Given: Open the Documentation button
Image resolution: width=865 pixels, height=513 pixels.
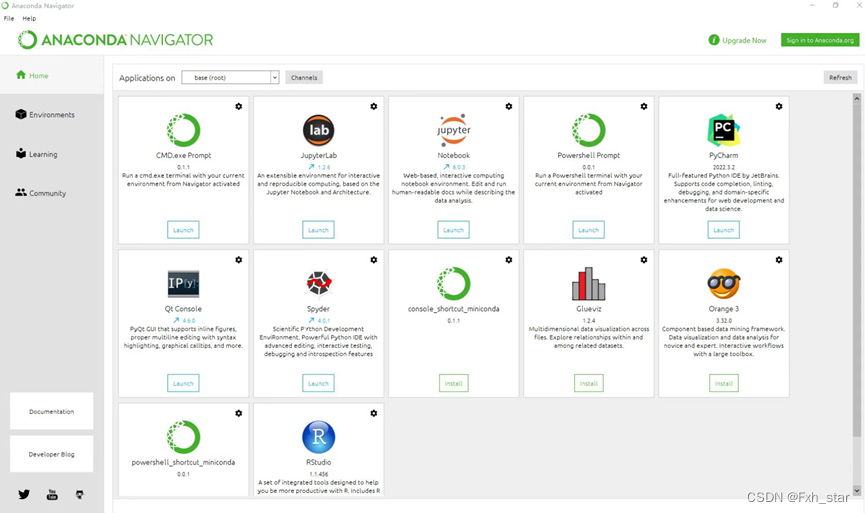Looking at the screenshot, I should 51,411.
